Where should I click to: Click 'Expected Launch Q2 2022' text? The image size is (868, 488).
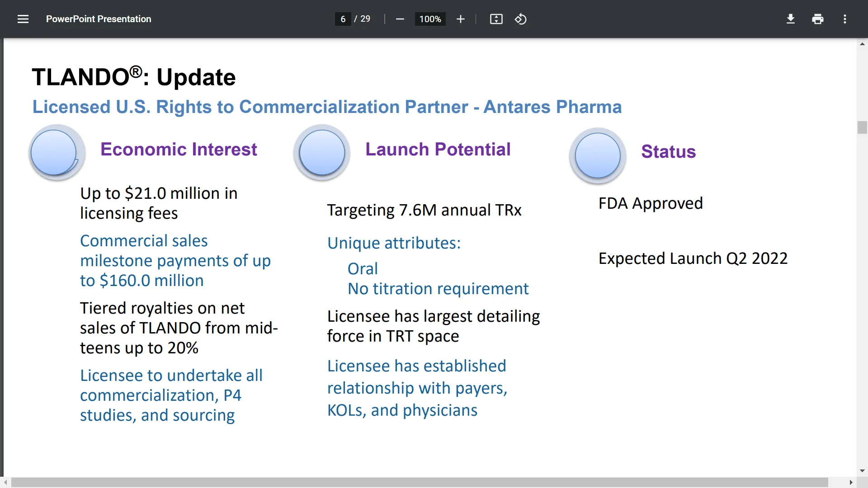point(693,258)
